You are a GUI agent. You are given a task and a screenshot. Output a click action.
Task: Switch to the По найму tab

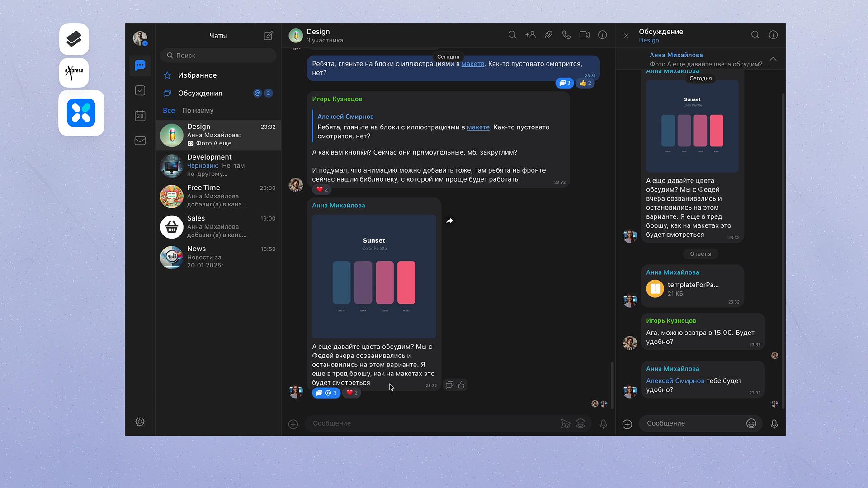[x=198, y=111]
